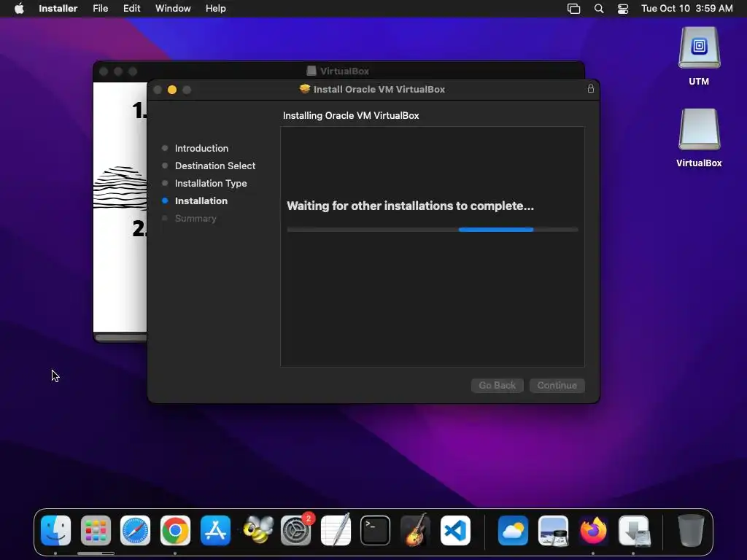Open Control Center in menu bar
Screen dimensions: 747x560
(623, 9)
